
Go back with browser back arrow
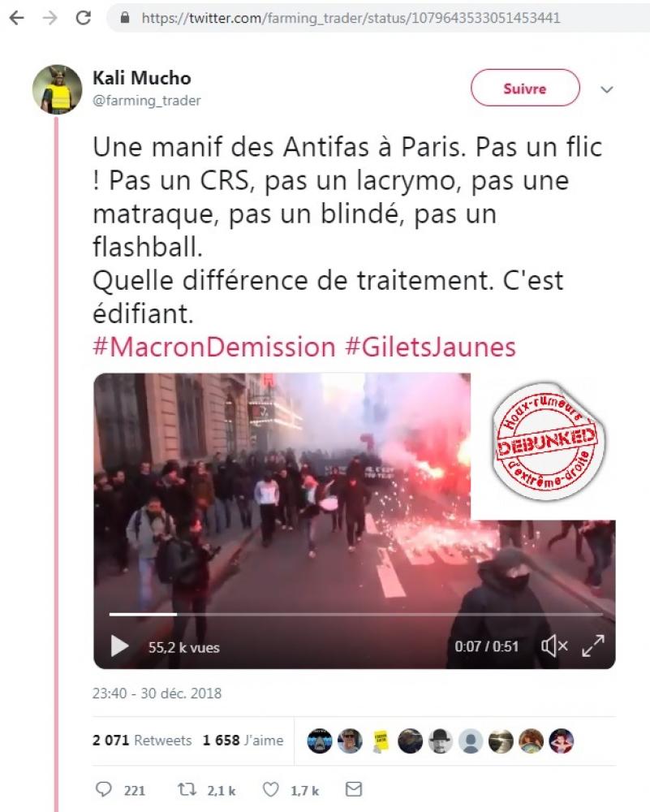(x=17, y=18)
